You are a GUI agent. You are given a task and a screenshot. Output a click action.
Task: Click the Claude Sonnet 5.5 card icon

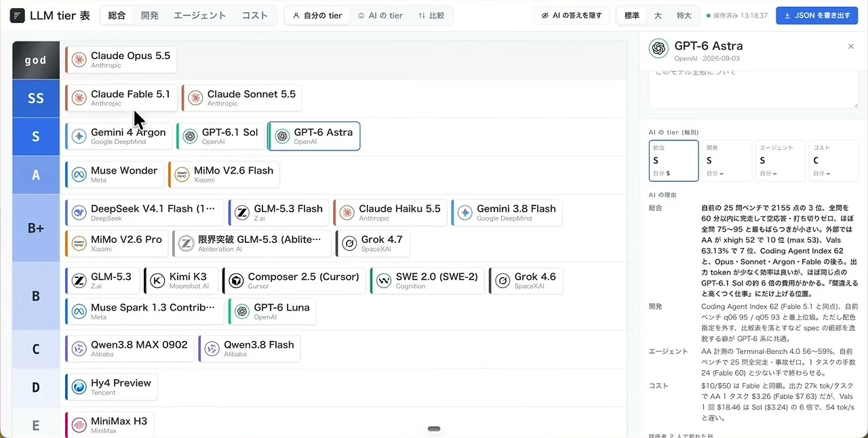(x=196, y=98)
